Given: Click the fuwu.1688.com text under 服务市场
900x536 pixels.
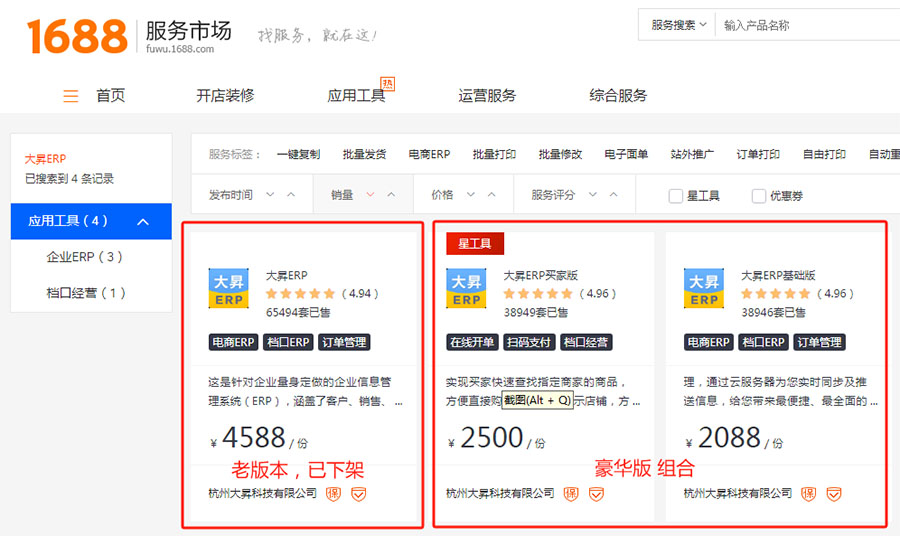Looking at the screenshot, I should pos(180,49).
